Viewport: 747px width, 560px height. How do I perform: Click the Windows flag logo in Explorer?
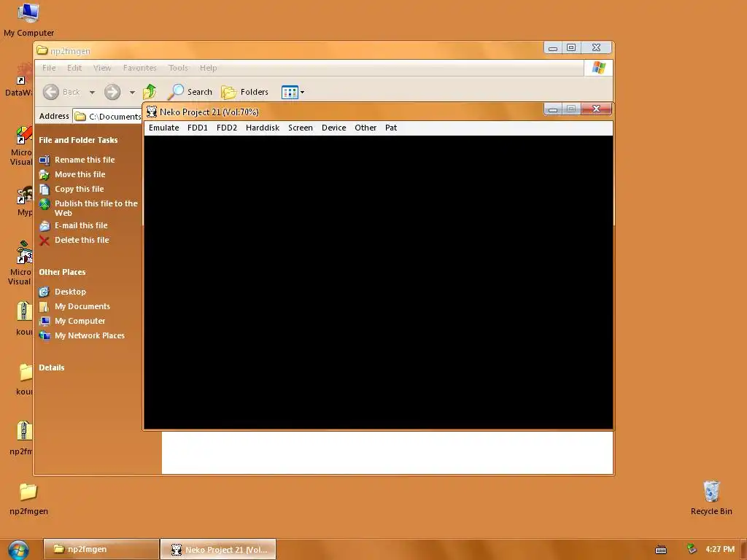pos(599,68)
